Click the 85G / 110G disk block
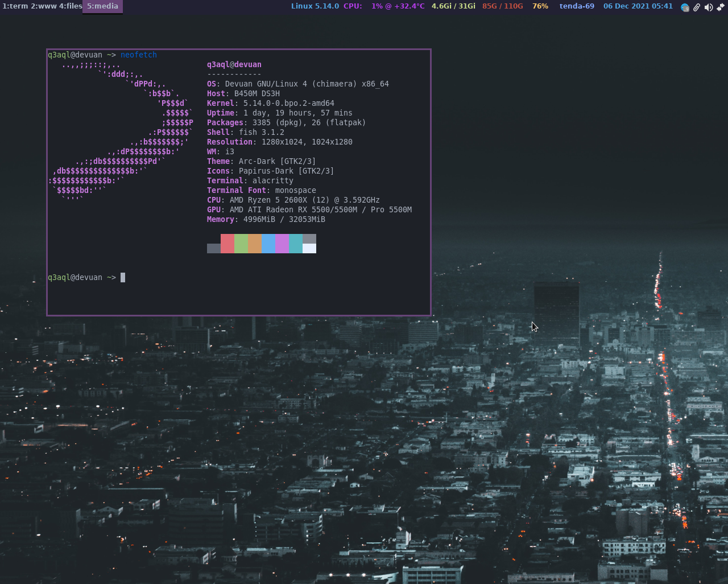 click(x=502, y=6)
